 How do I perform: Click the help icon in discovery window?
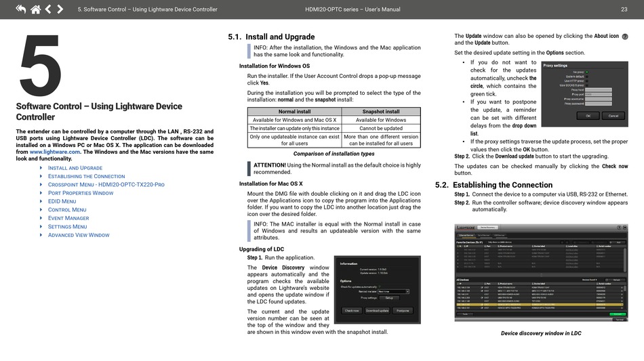619,228
